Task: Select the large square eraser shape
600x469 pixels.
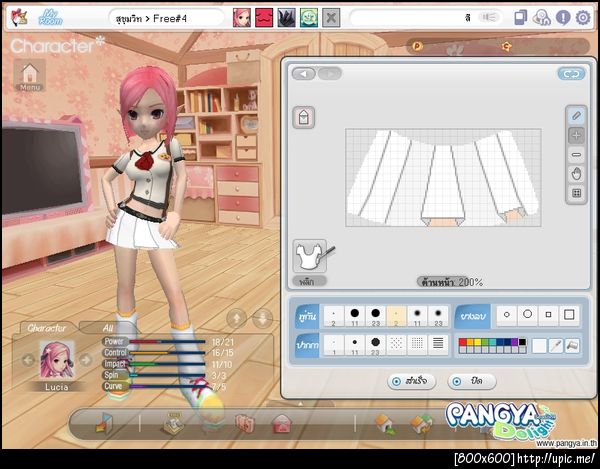Action: pos(569,315)
